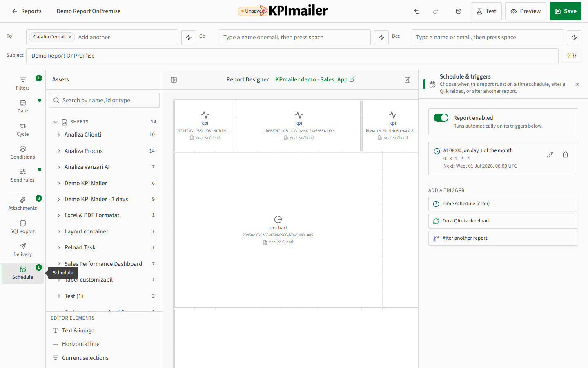Viewport: 588px width, 368px height.
Task: Select kpi tile 1be82747
Action: pyautogui.click(x=298, y=126)
